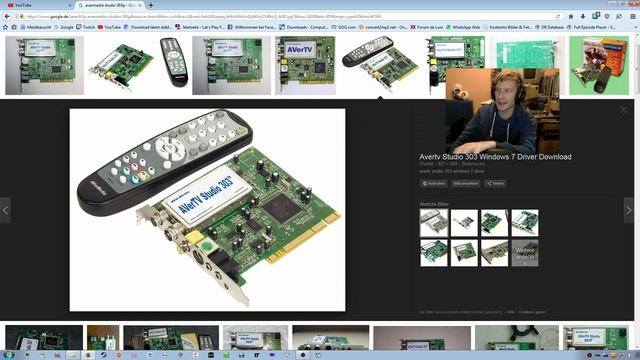640x360 pixels.
Task: Open second similar image thumbnail in bottom row
Action: point(464,253)
